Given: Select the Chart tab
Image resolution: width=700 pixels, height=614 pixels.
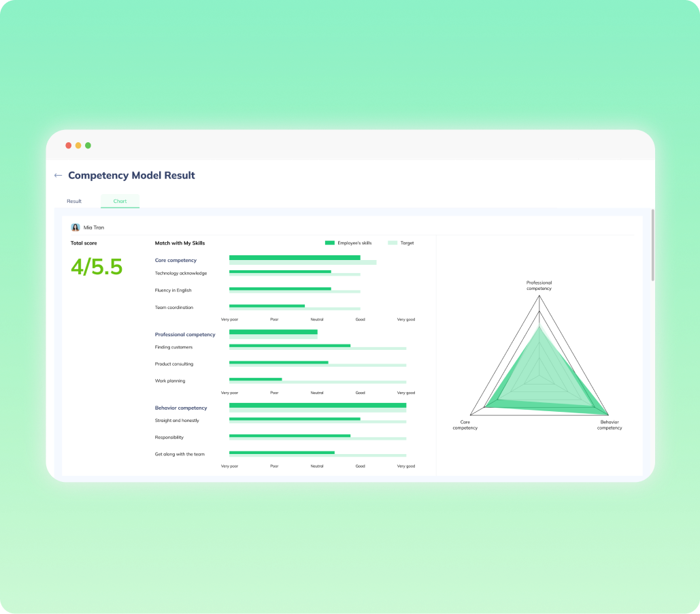Looking at the screenshot, I should pos(120,201).
